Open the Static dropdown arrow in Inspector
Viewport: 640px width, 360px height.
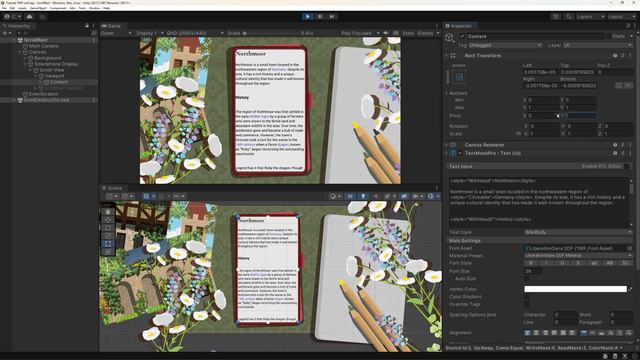pos(631,36)
